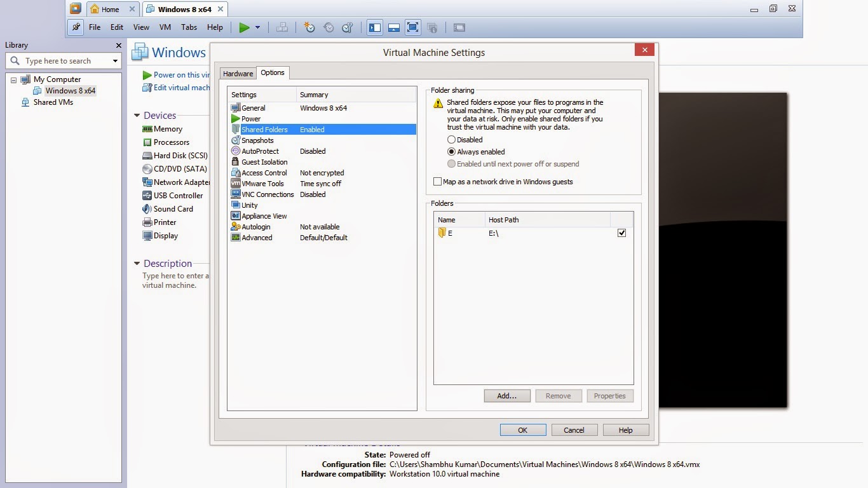
Task: Click the grayed Unity mode toolbar icon
Action: point(432,27)
